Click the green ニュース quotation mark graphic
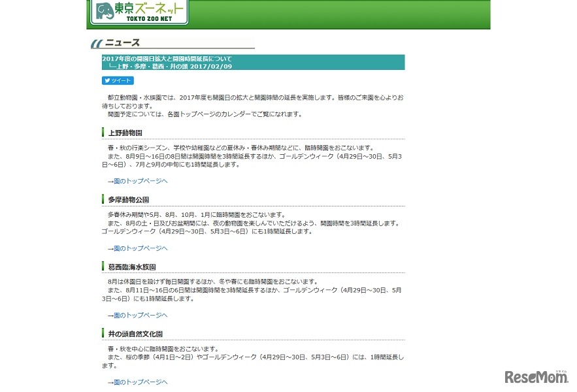577x392 pixels. (97, 42)
